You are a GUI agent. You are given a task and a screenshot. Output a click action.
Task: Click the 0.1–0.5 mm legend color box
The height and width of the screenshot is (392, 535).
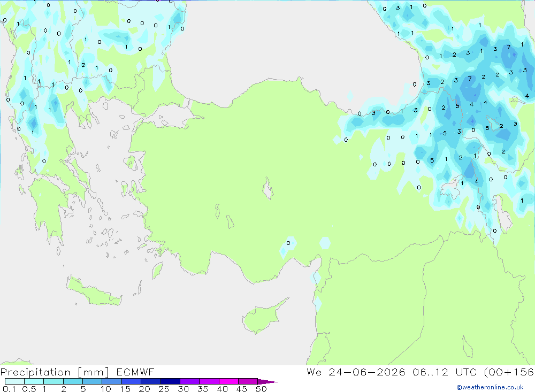point(14,381)
